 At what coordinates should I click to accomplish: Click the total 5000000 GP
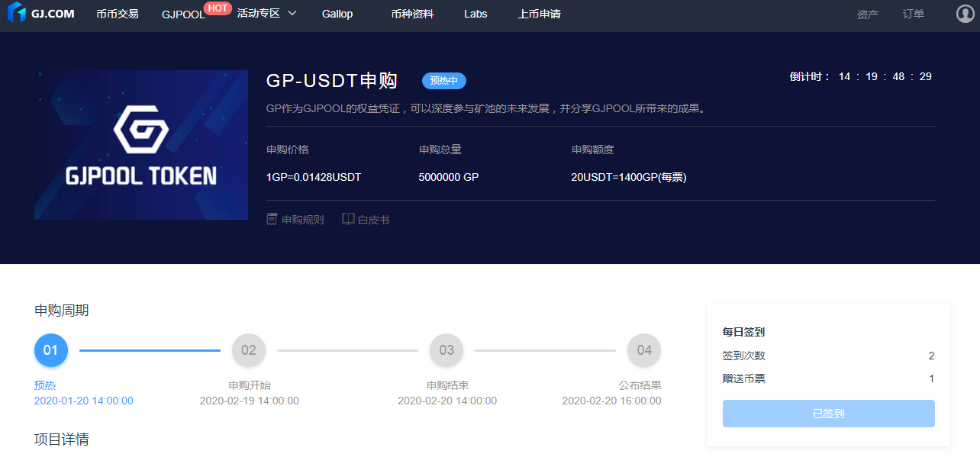click(449, 177)
